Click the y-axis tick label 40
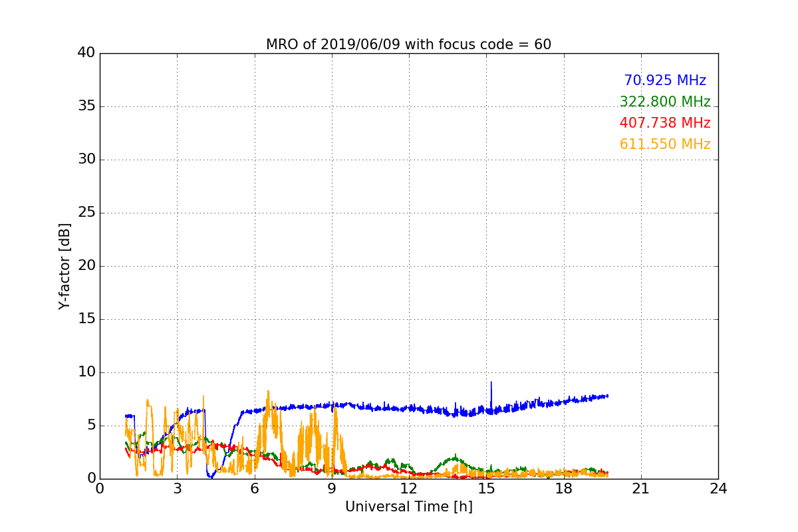Viewport: 798px width, 532px height. click(x=86, y=53)
